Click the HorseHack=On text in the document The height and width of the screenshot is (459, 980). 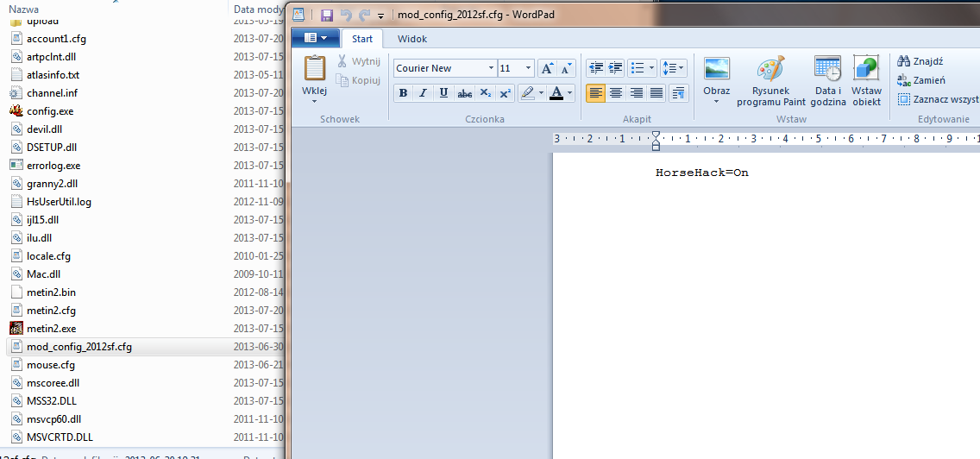point(702,173)
